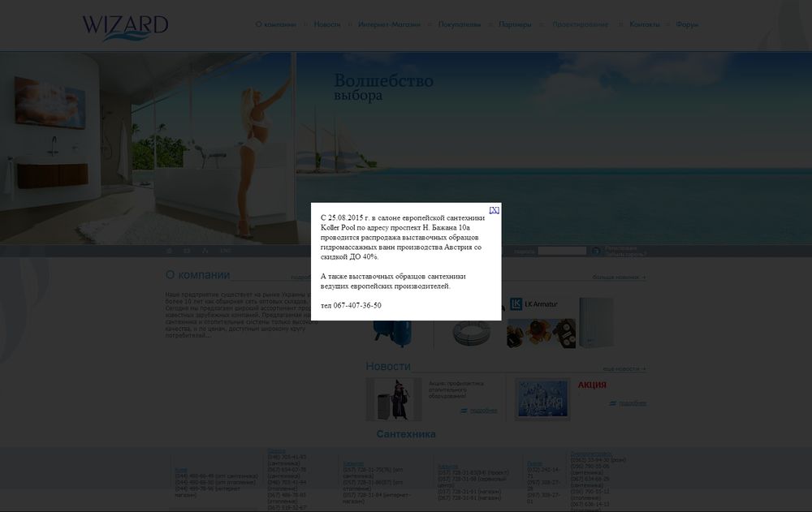Click the home icon in the dark toolbar
This screenshot has width=812, height=512.
point(170,251)
